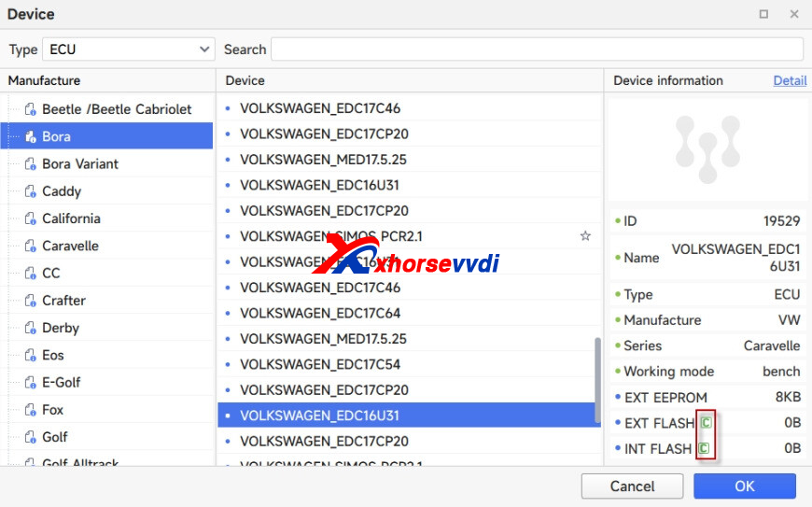Select Eos in Manufacture tree
Screen dimensions: 812x507
click(106, 355)
